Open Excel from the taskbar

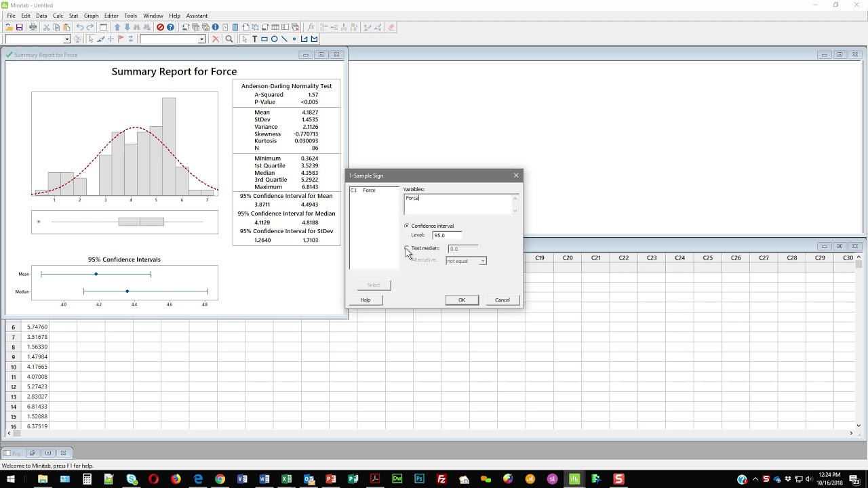pos(286,479)
